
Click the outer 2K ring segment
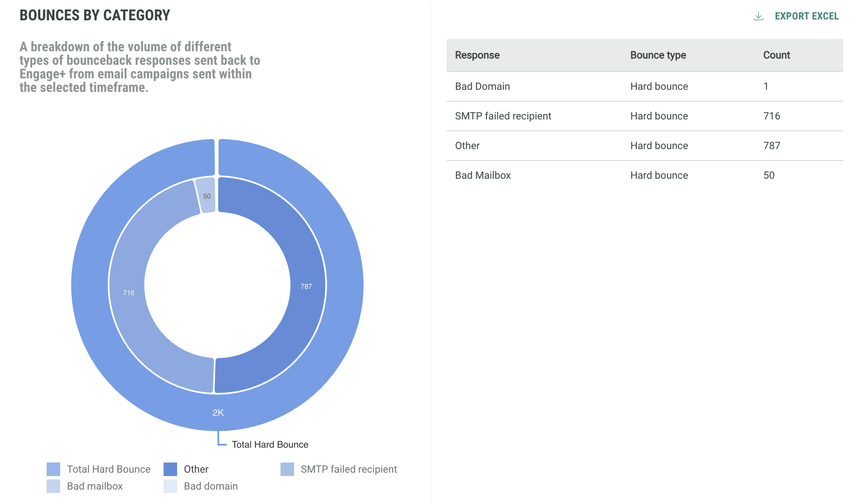click(218, 413)
